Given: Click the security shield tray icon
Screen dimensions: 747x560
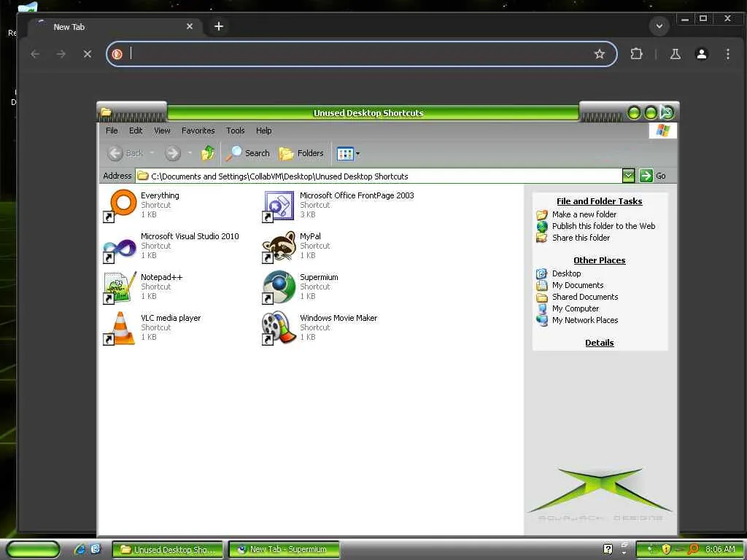Looking at the screenshot, I should click(666, 549).
